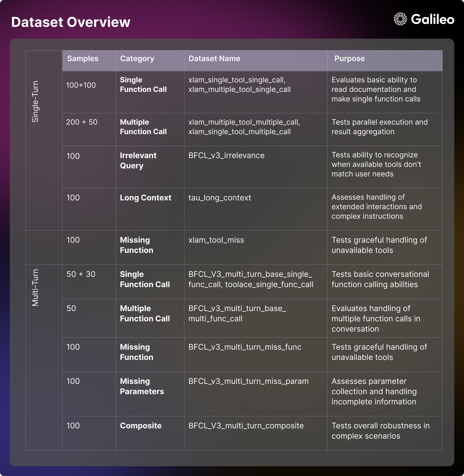Click the 50 + 30 samples cell
This screenshot has width=464, height=476.
pyautogui.click(x=81, y=274)
